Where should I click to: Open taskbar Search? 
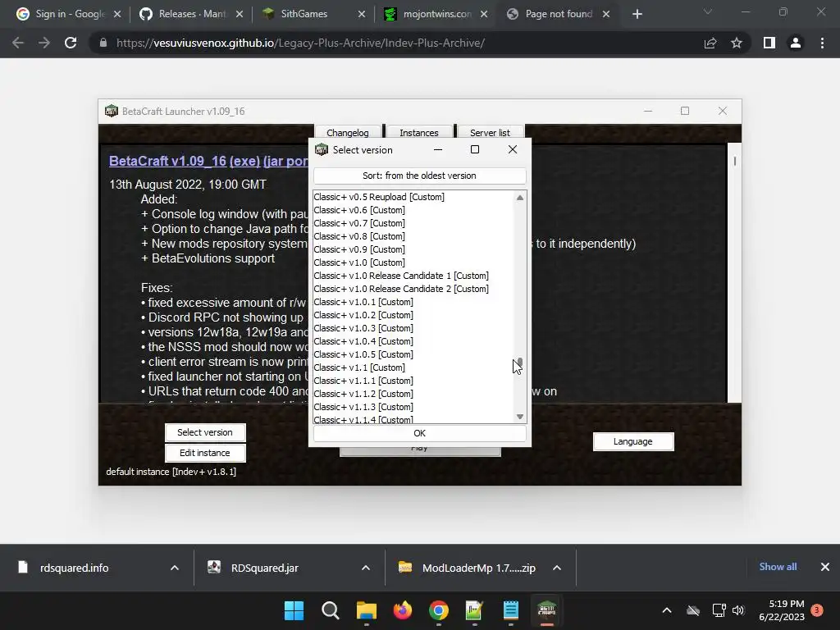pos(330,610)
